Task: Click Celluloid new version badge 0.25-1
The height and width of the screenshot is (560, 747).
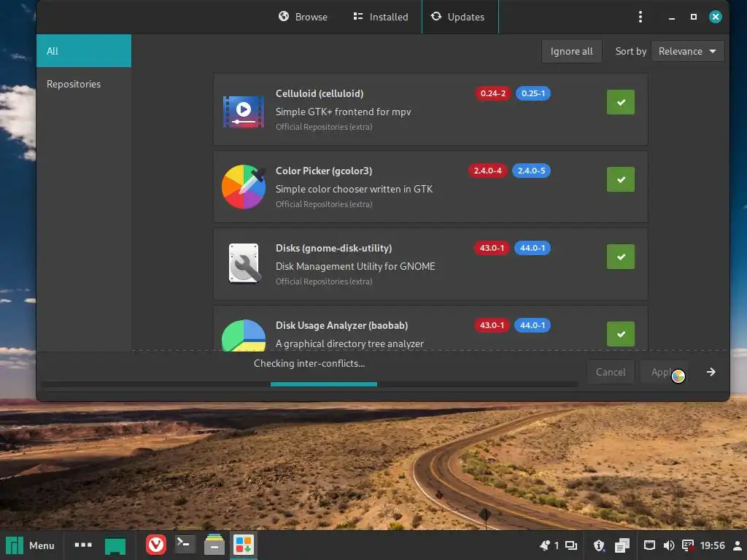Action: click(533, 93)
